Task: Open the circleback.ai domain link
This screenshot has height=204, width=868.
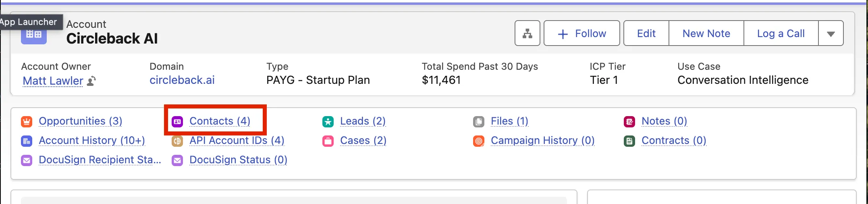Action: click(x=182, y=80)
